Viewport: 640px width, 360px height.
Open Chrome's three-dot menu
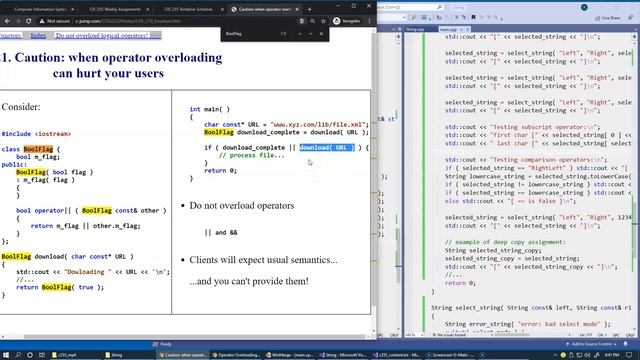point(369,21)
